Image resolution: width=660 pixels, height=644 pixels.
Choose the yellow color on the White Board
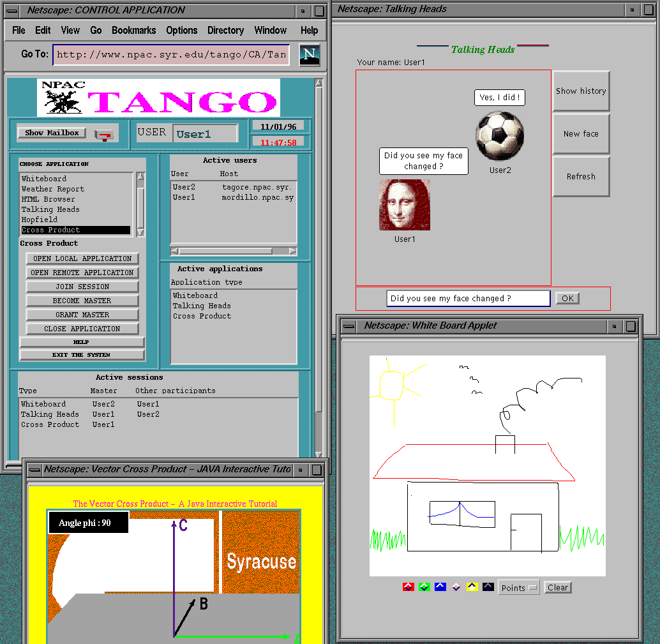[x=472, y=587]
